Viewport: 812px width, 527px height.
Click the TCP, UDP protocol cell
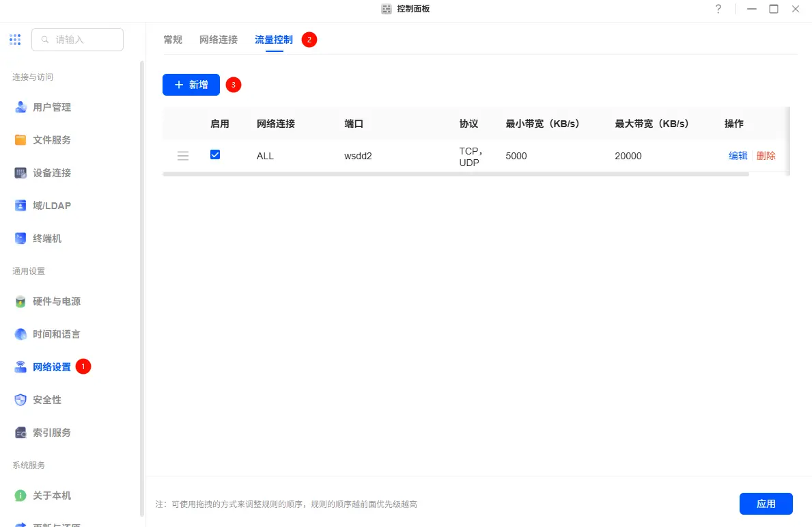point(471,157)
